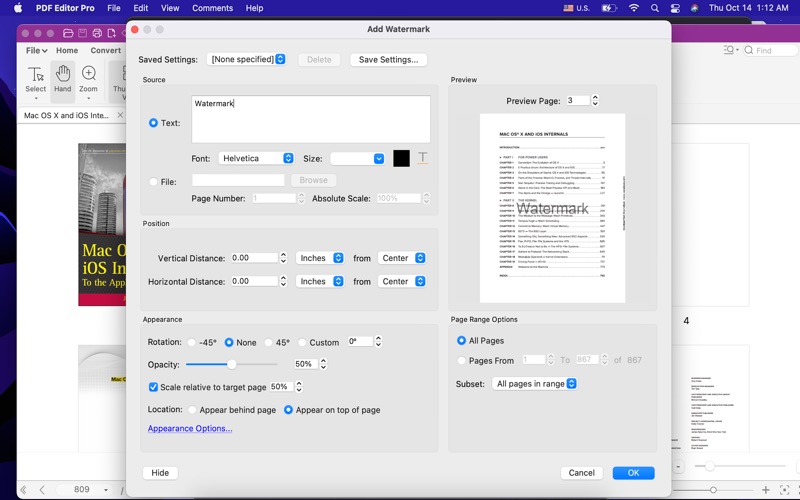The width and height of the screenshot is (800, 500).
Task: Set rotation to -45° radio button
Action: coord(192,342)
